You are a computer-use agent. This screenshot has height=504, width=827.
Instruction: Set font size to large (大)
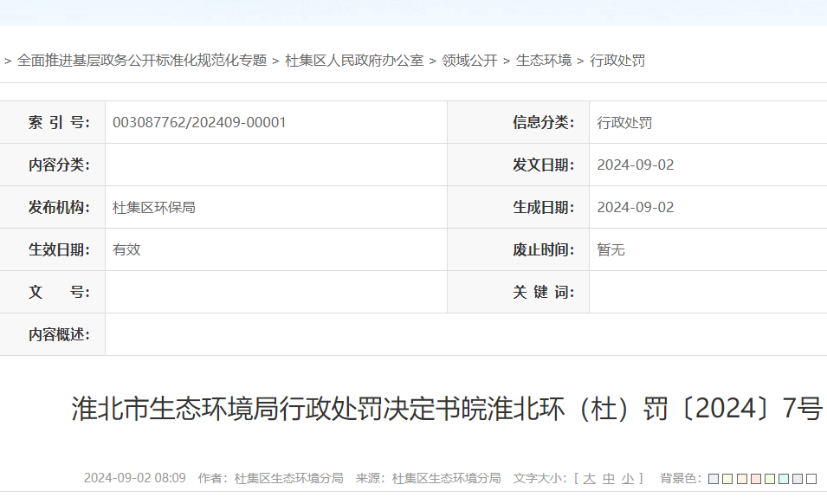(589, 479)
